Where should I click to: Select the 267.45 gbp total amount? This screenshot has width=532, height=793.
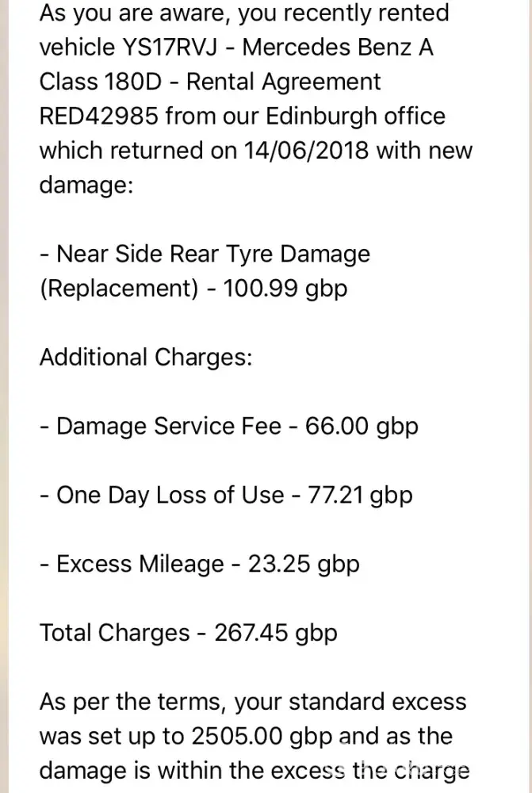[275, 633]
